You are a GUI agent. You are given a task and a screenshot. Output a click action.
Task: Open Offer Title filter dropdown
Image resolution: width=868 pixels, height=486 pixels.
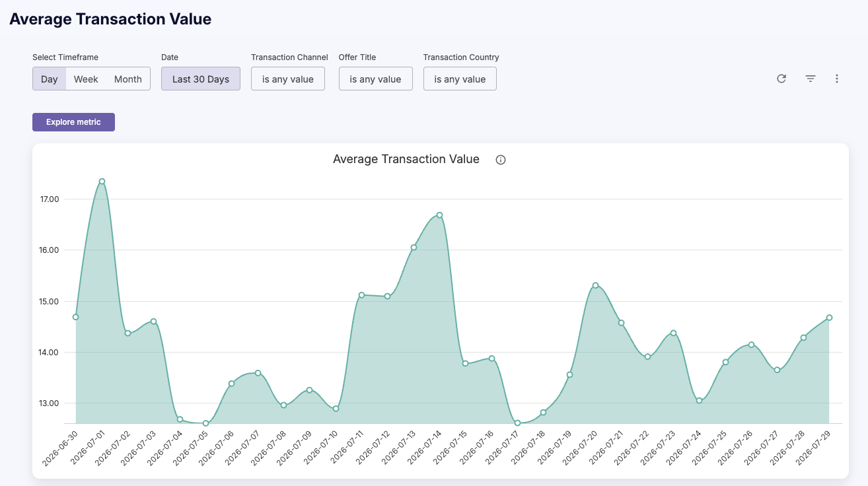376,79
